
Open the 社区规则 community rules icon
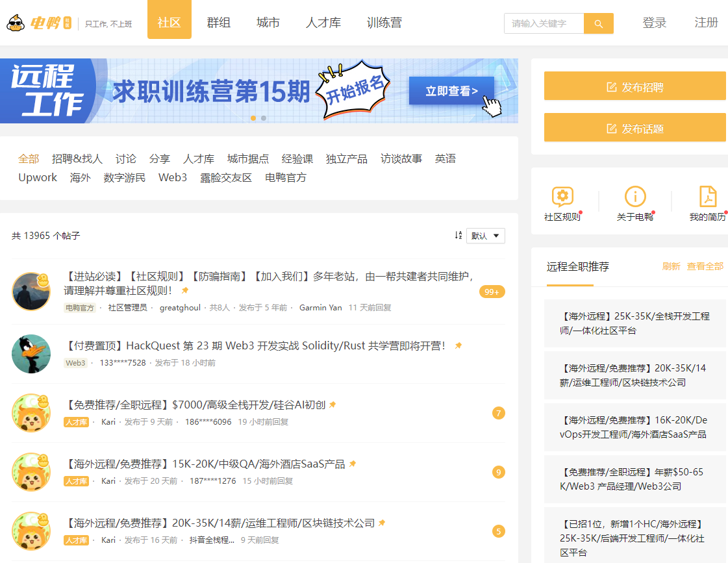point(562,197)
